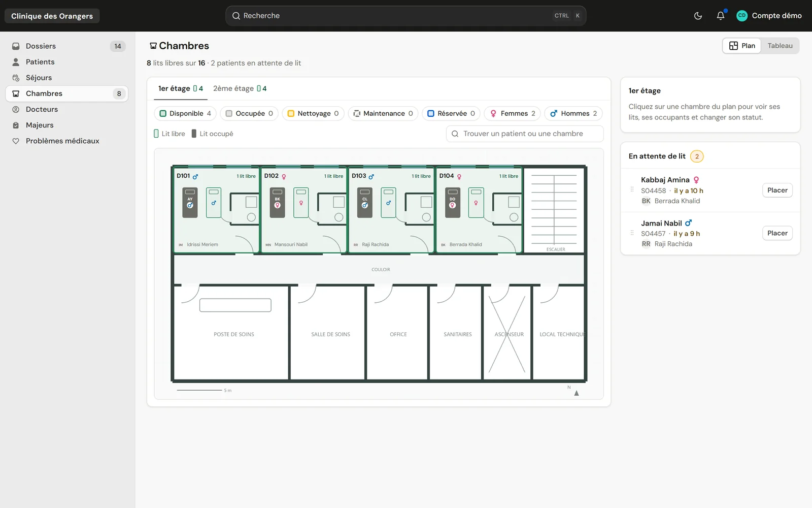The width and height of the screenshot is (812, 508).
Task: Select room D103 on plan
Action: tap(391, 210)
